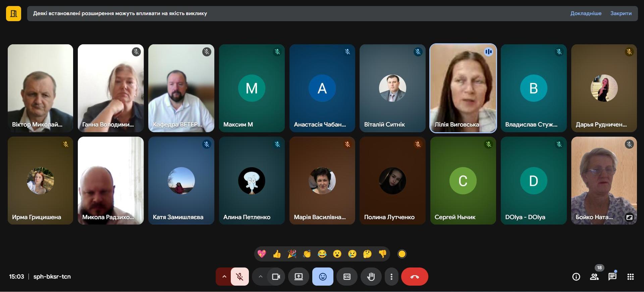This screenshot has width=644, height=292.
Task: Open meeting details info
Action: (576, 277)
